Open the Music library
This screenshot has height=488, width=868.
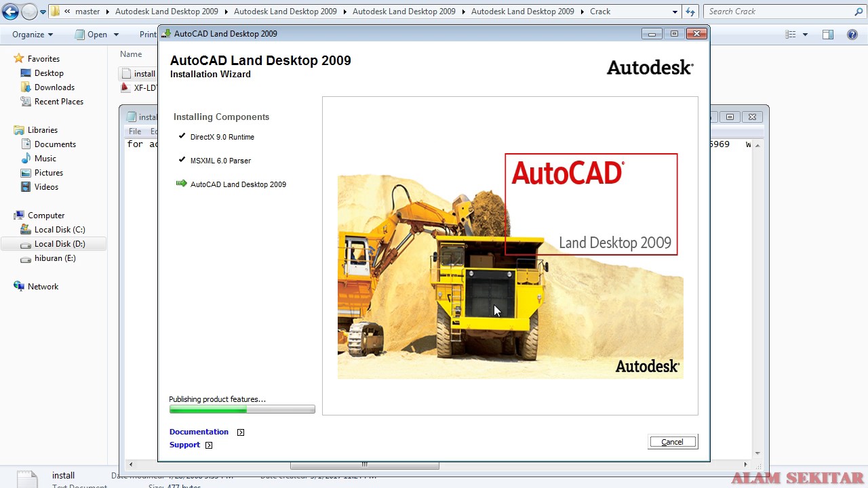point(45,159)
